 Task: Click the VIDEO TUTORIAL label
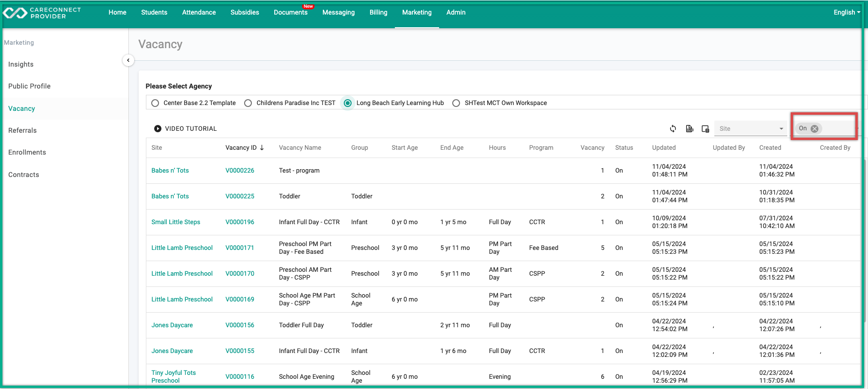191,129
